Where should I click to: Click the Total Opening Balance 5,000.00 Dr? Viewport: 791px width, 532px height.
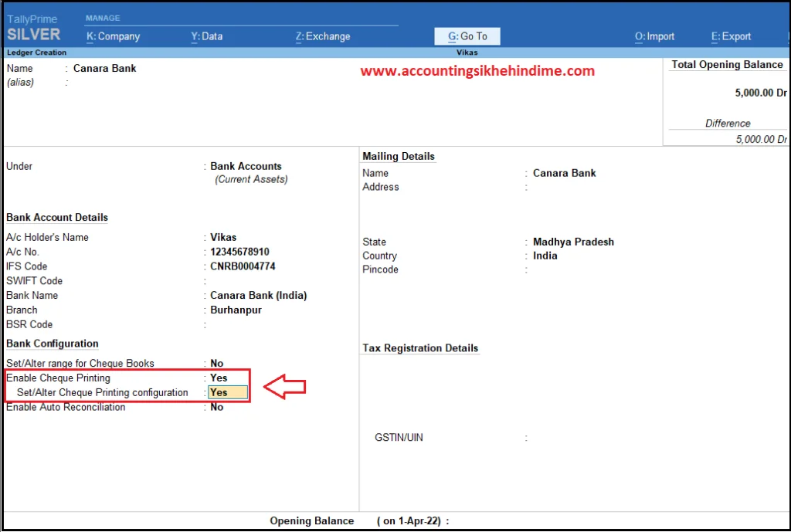click(761, 93)
